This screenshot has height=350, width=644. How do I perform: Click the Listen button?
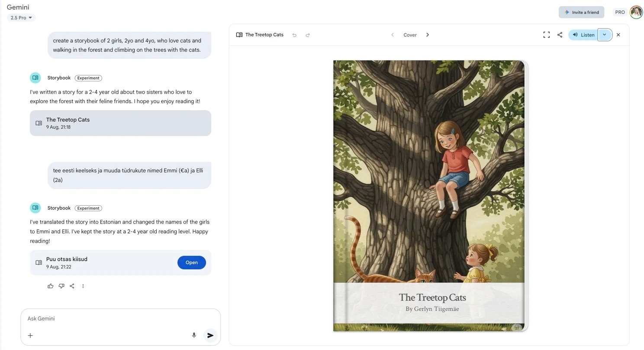(583, 35)
